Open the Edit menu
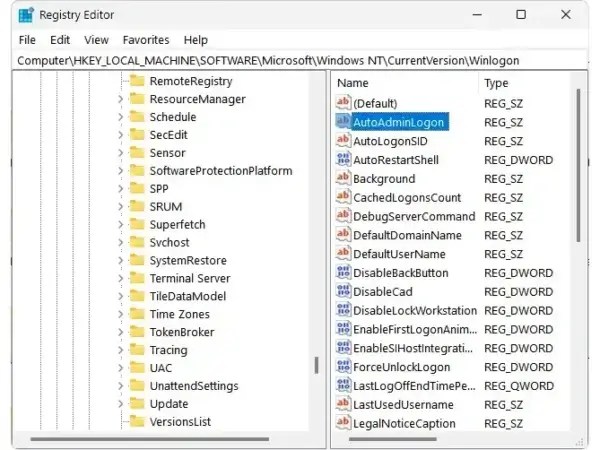This screenshot has height=450, width=600. [60, 40]
